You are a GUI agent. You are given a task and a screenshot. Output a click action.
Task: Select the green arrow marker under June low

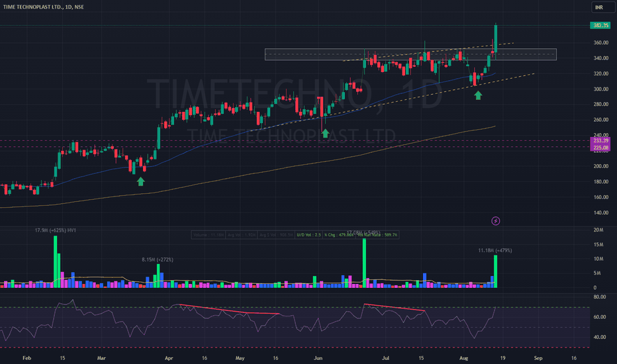[325, 133]
